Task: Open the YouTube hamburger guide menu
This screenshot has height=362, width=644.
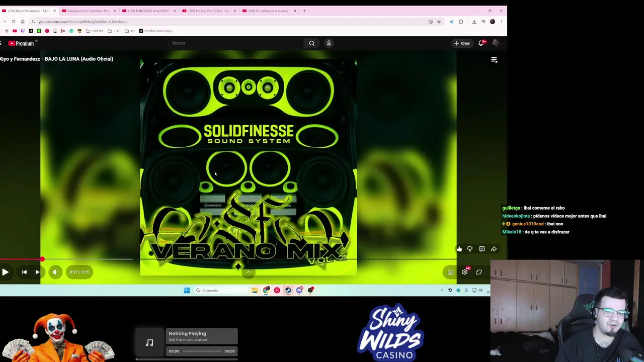Action: point(1,44)
